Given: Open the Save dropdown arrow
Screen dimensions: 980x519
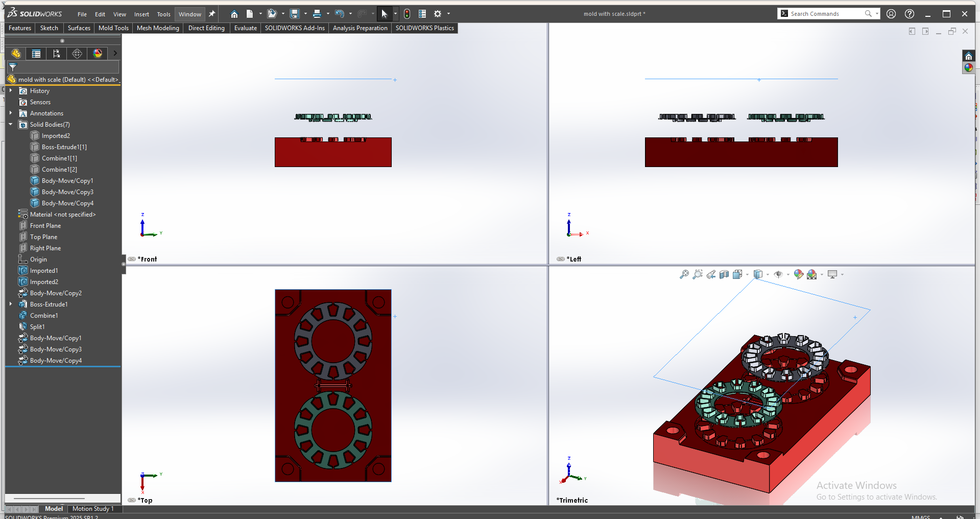Looking at the screenshot, I should [x=305, y=14].
